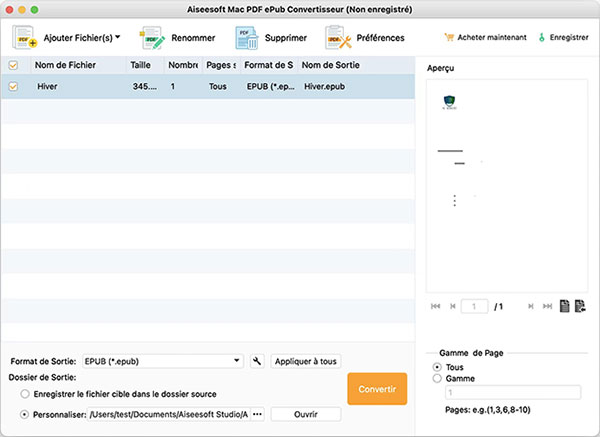600x437 pixels.
Task: Click the Acheter maintenant cart icon
Action: (448, 38)
